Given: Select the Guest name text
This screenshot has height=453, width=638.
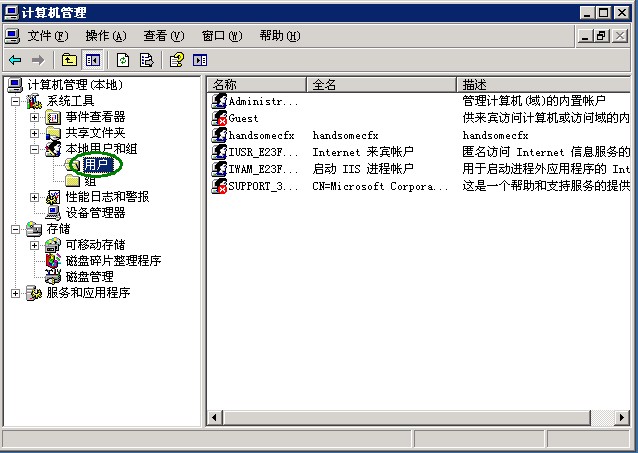Looking at the screenshot, I should pyautogui.click(x=243, y=118).
